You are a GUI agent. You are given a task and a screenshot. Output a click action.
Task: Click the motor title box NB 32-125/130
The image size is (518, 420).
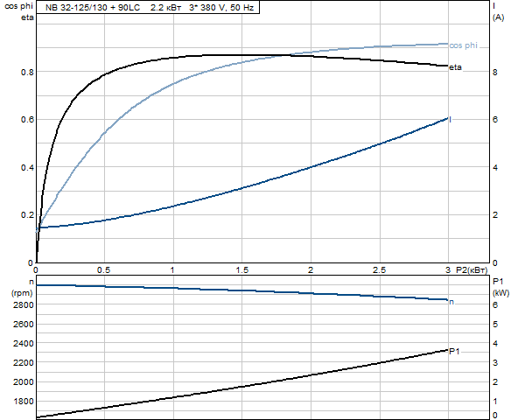pos(148,7)
